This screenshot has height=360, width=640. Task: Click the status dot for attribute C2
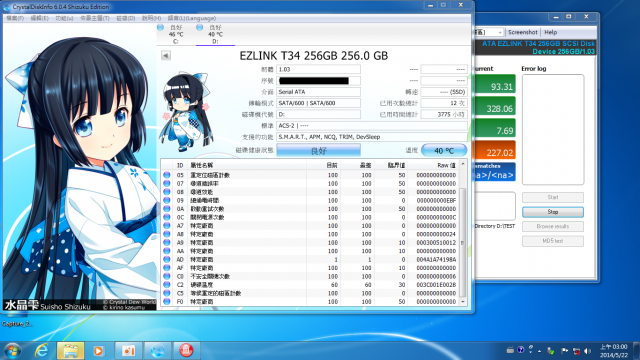point(167,285)
